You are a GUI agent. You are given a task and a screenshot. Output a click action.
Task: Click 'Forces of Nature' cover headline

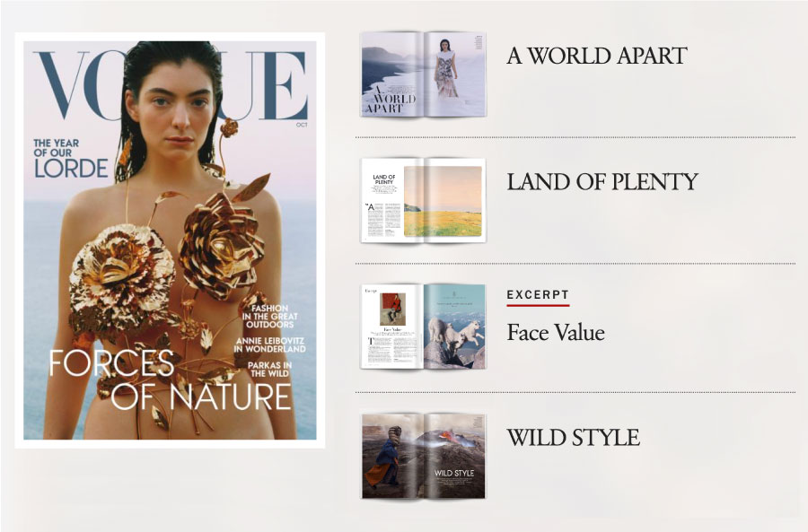point(170,379)
